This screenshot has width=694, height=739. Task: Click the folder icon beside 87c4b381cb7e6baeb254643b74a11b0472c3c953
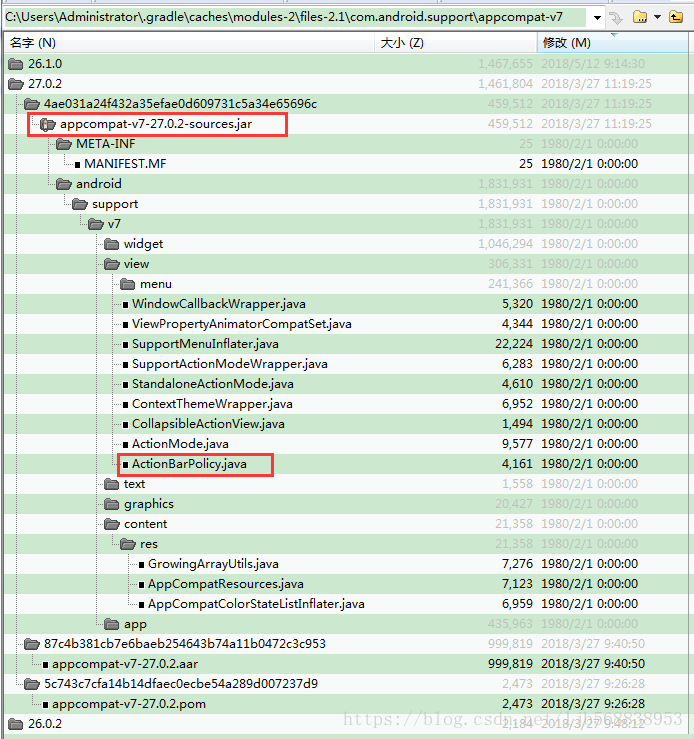[x=32, y=644]
